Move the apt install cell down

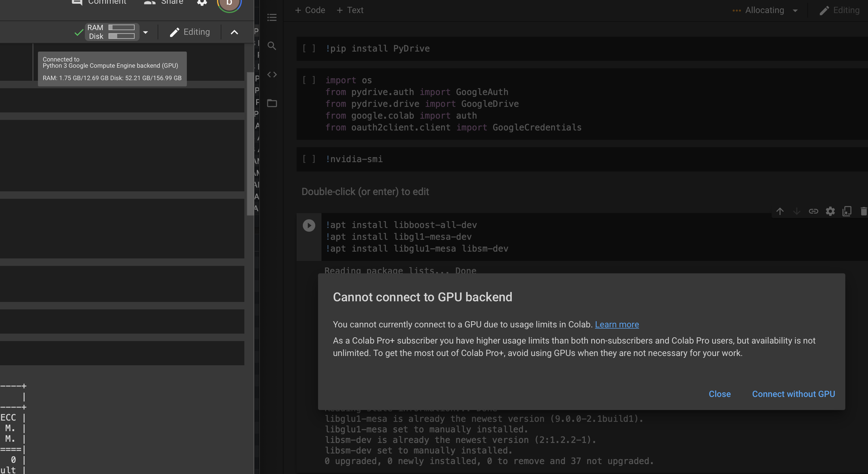pyautogui.click(x=797, y=211)
